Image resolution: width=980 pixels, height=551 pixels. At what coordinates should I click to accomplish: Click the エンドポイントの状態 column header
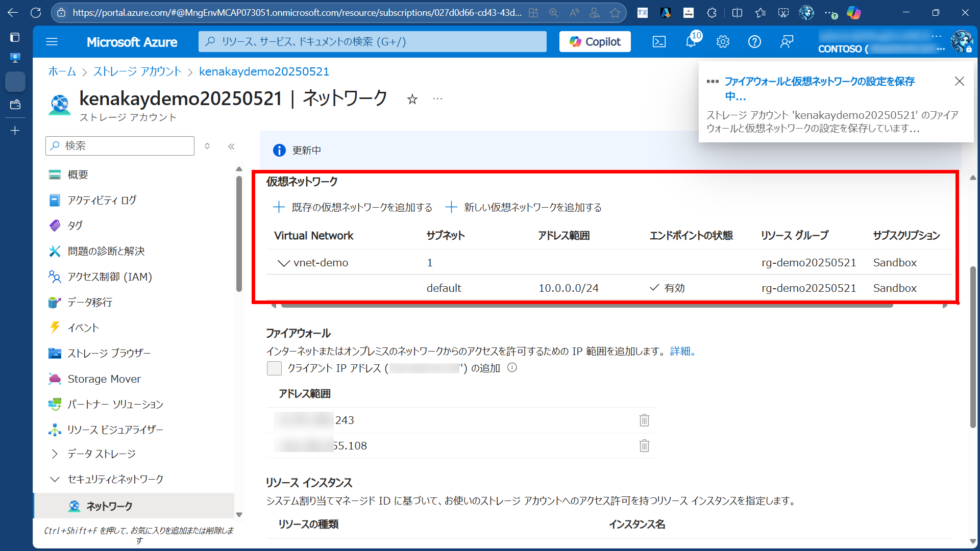691,235
